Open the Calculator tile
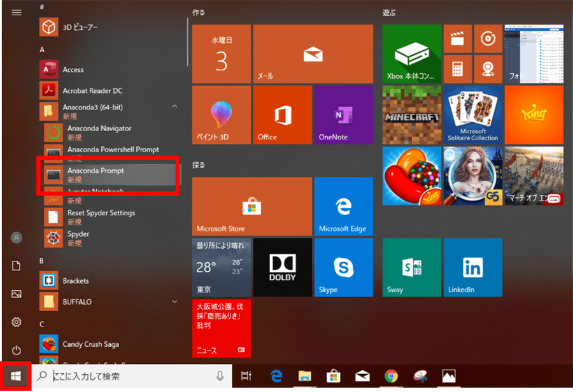Image resolution: width=573 pixels, height=392 pixels. point(458,69)
